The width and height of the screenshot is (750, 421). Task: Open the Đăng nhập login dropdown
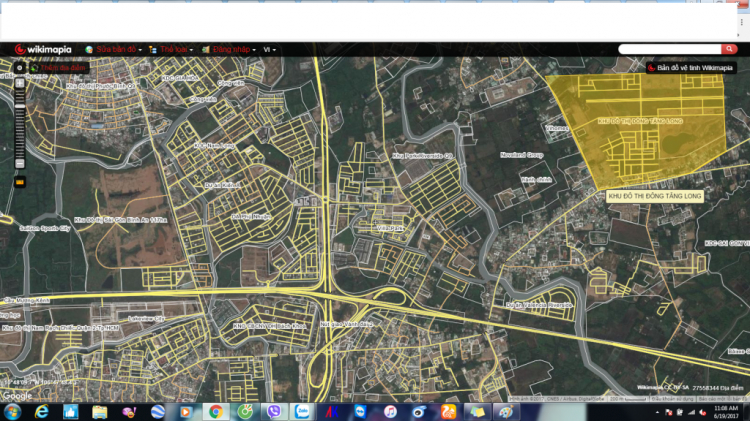(x=234, y=49)
